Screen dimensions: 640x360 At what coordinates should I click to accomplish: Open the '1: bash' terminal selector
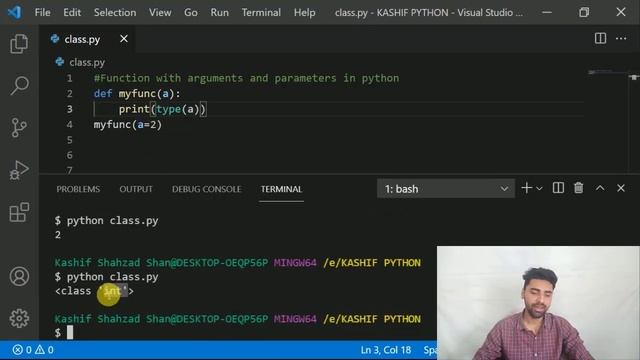(446, 189)
